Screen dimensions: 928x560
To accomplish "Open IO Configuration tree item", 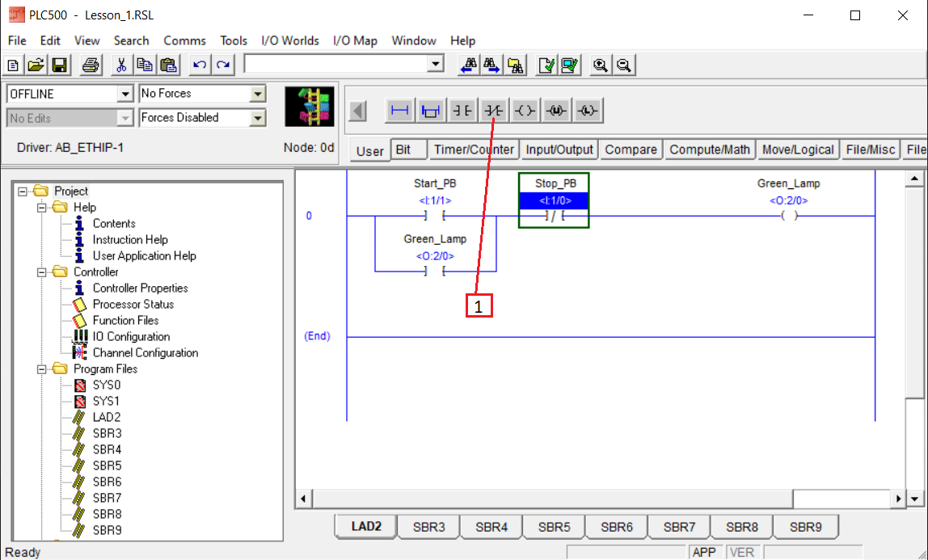I will (131, 336).
